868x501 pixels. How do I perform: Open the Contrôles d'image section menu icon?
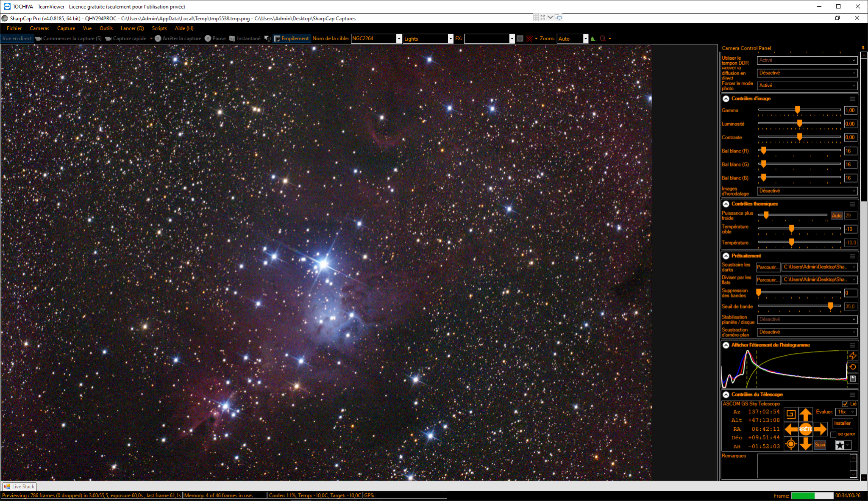852,99
